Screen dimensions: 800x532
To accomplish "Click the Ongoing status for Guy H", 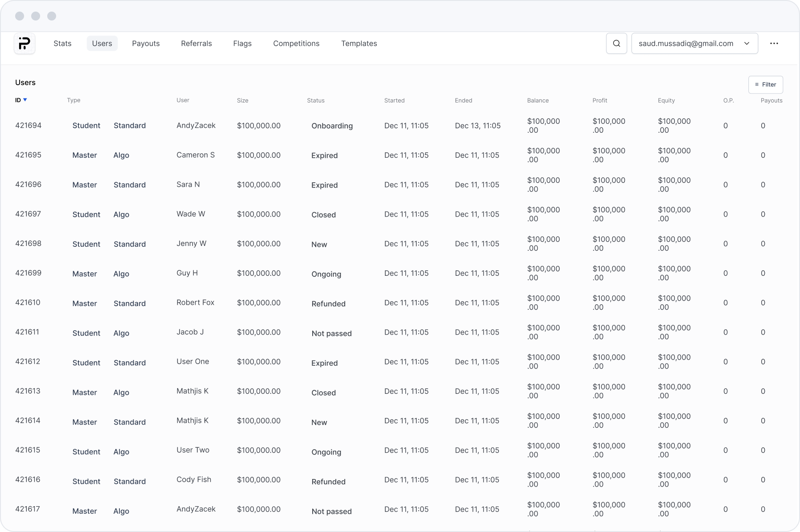I will 326,274.
